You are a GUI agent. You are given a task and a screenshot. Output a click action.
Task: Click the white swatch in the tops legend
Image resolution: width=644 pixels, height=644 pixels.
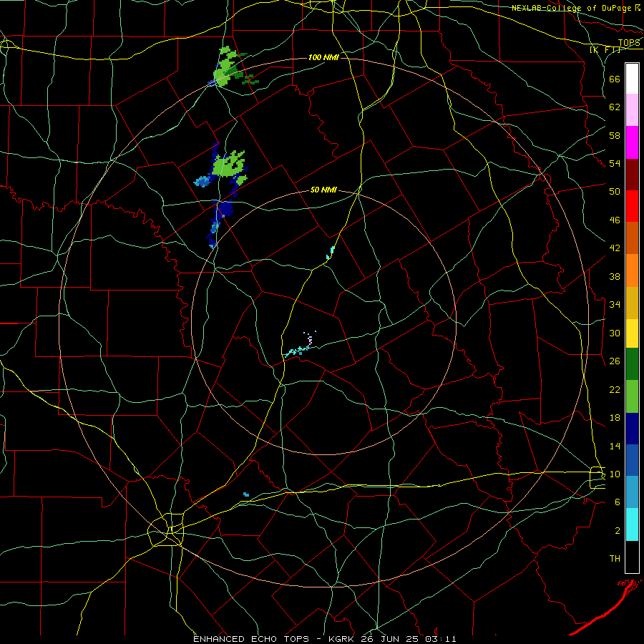[x=632, y=79]
